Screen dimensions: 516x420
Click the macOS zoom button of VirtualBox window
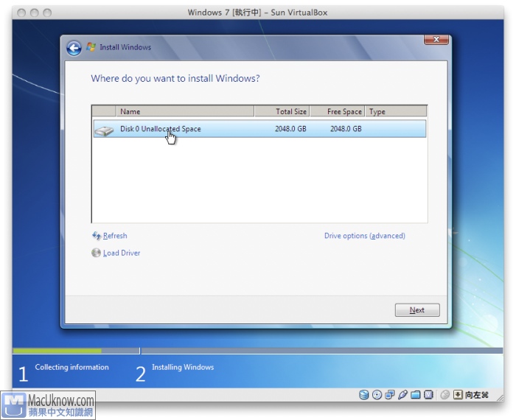[x=47, y=13]
